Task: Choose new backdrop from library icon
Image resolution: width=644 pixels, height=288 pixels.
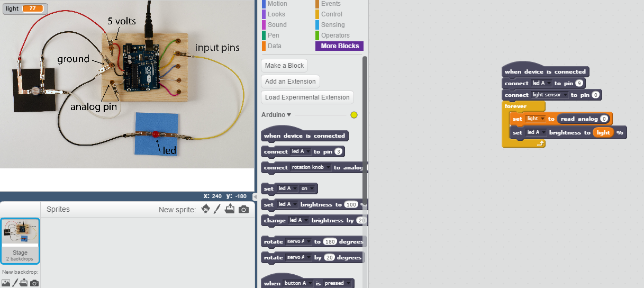Action: tap(6, 283)
